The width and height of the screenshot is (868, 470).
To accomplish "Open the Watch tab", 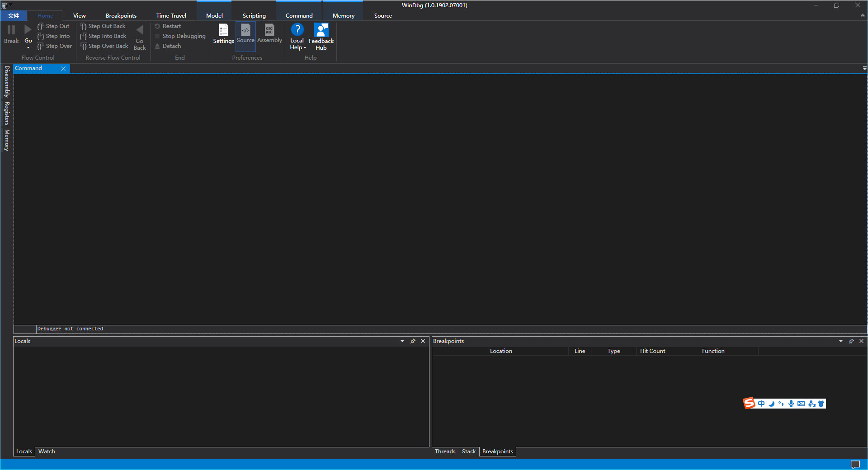I will click(47, 451).
